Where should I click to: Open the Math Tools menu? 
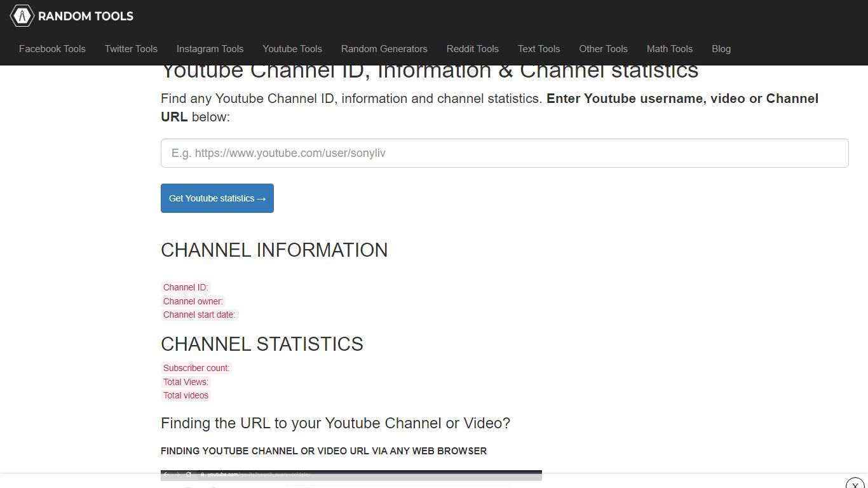tap(670, 49)
